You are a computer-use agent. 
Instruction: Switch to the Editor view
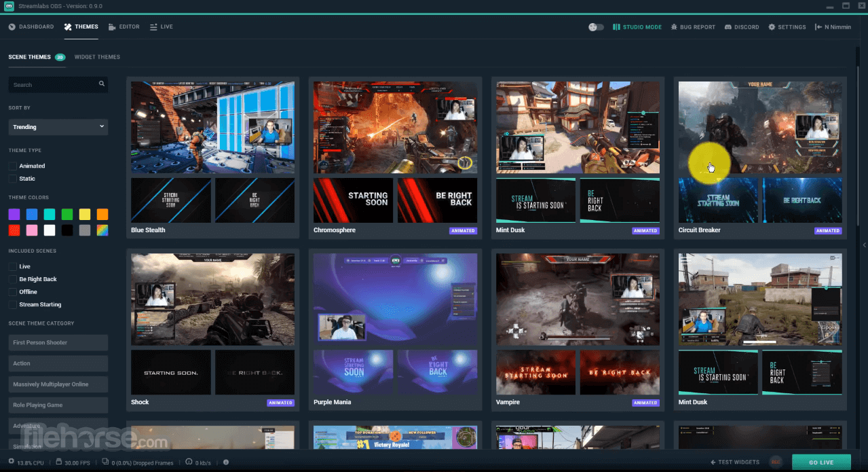[x=124, y=26]
